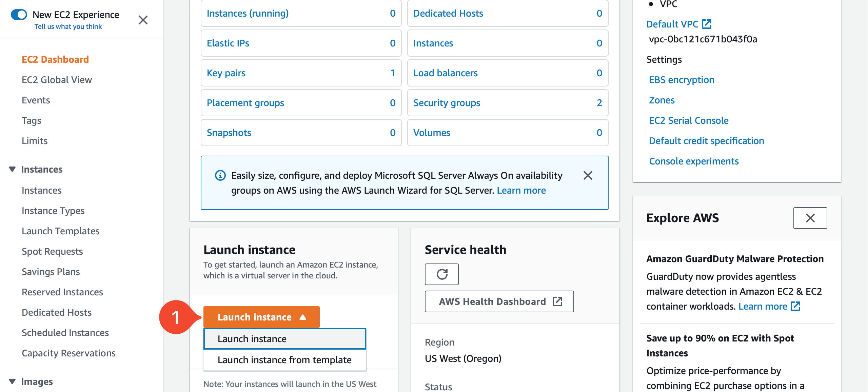Collapse the Images sidebar section

click(12, 381)
